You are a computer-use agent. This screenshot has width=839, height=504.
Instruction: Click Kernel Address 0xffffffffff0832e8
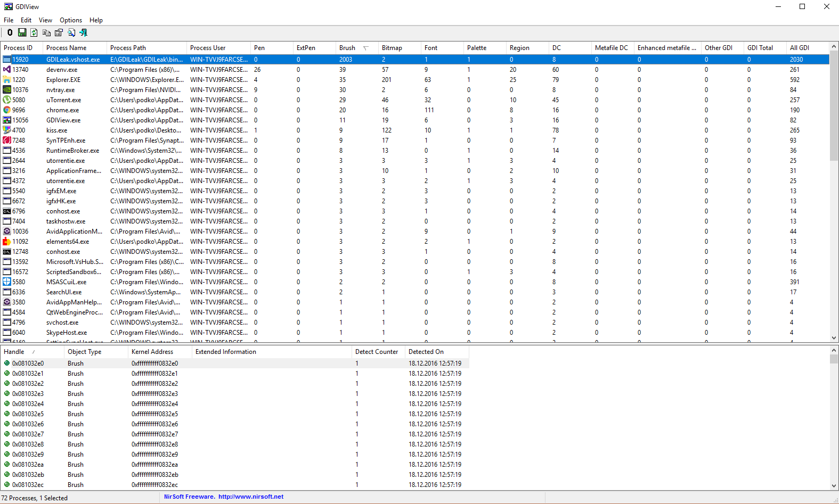(154, 444)
